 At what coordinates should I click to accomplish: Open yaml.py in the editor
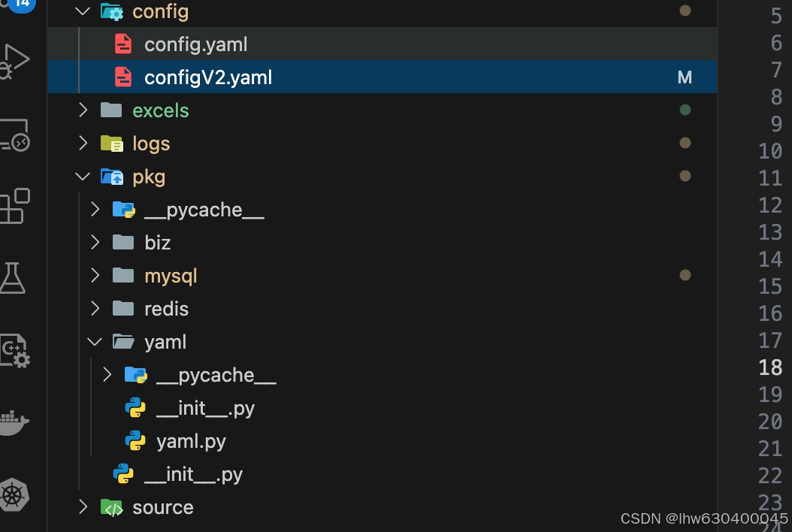point(190,441)
